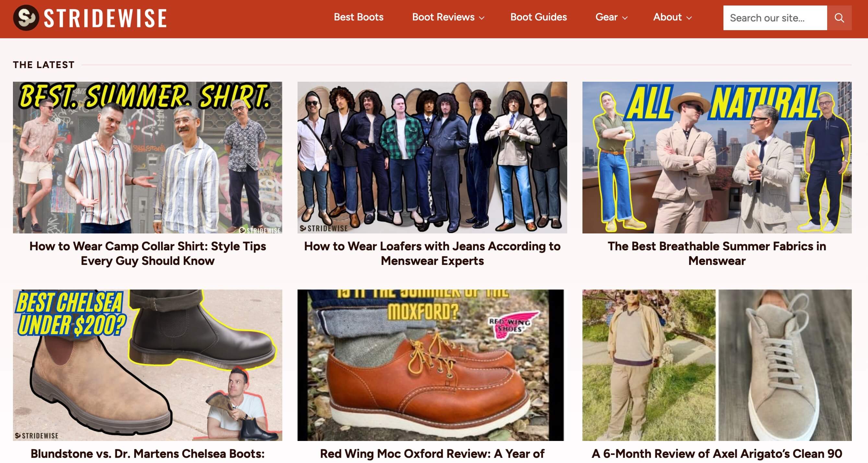This screenshot has height=463, width=868.
Task: Expand the Gear dropdown chevron
Action: (625, 18)
